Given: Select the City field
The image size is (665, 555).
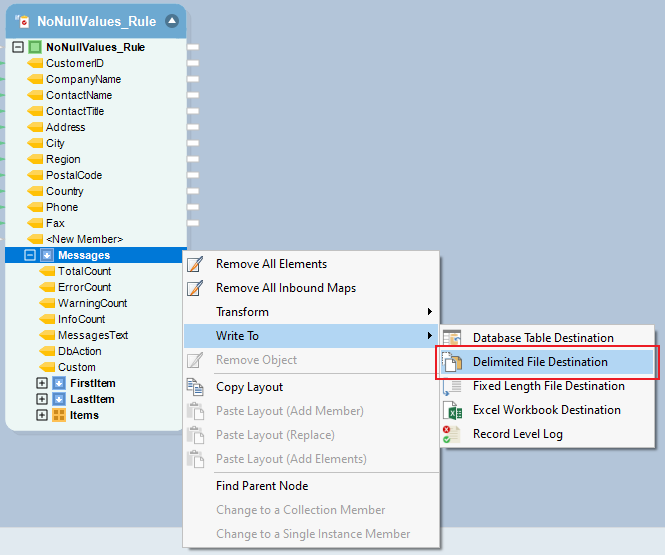Looking at the screenshot, I should click(55, 143).
